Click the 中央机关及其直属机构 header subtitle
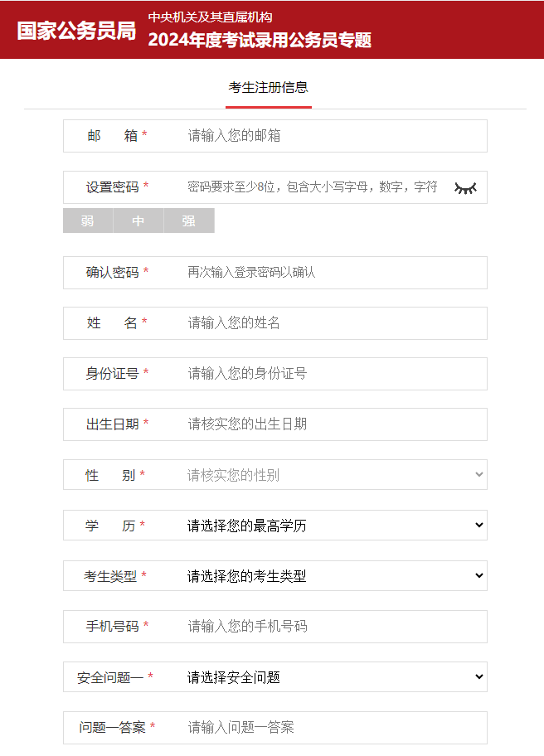Image resolution: width=544 pixels, height=756 pixels. [211, 17]
